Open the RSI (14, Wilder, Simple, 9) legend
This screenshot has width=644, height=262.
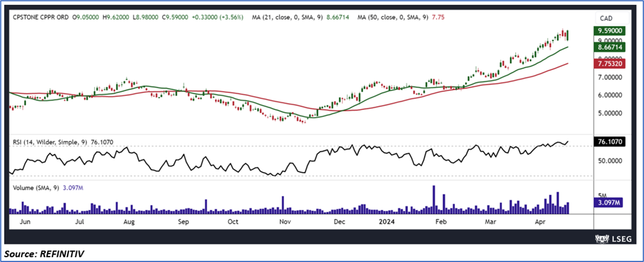point(51,142)
